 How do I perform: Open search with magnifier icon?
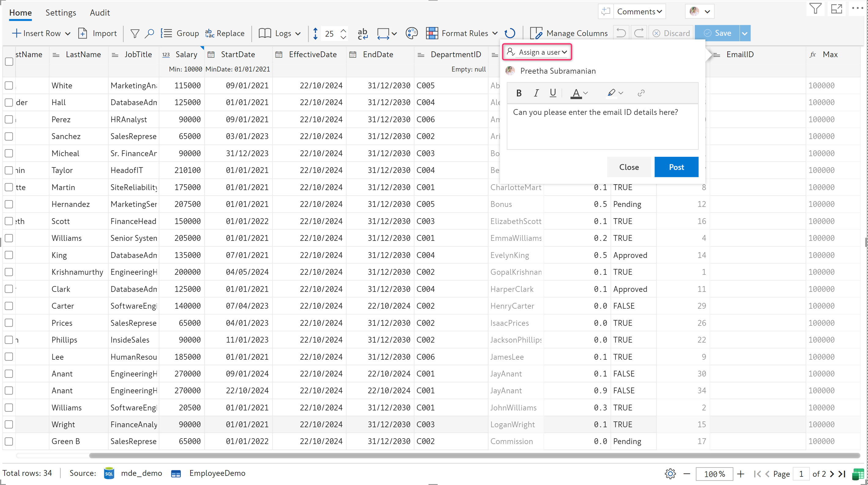[149, 33]
